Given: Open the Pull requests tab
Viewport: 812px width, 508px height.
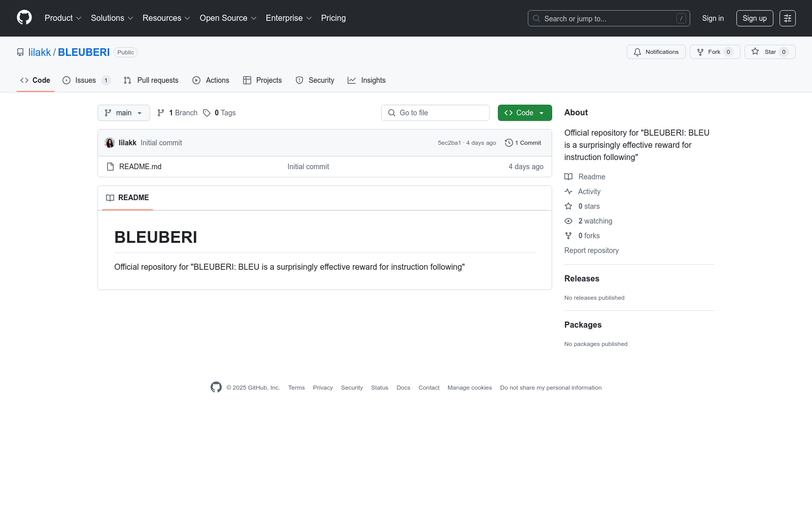Looking at the screenshot, I should click(151, 80).
